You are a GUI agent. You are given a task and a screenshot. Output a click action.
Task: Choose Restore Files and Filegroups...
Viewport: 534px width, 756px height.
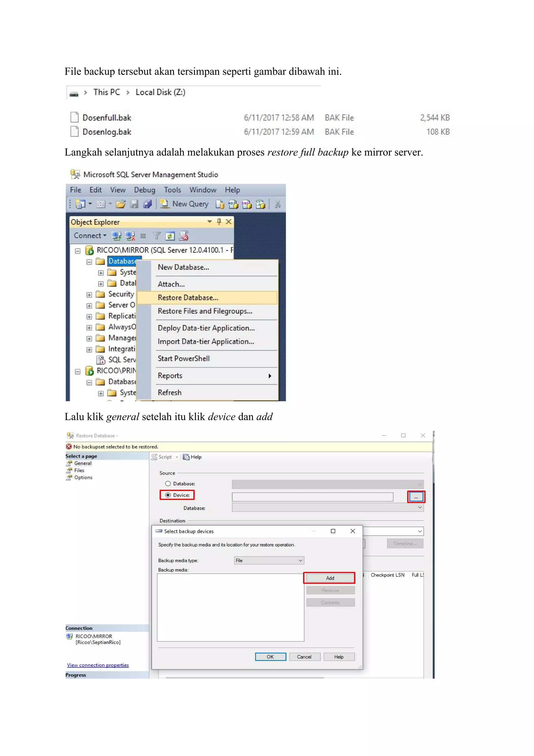coord(207,311)
